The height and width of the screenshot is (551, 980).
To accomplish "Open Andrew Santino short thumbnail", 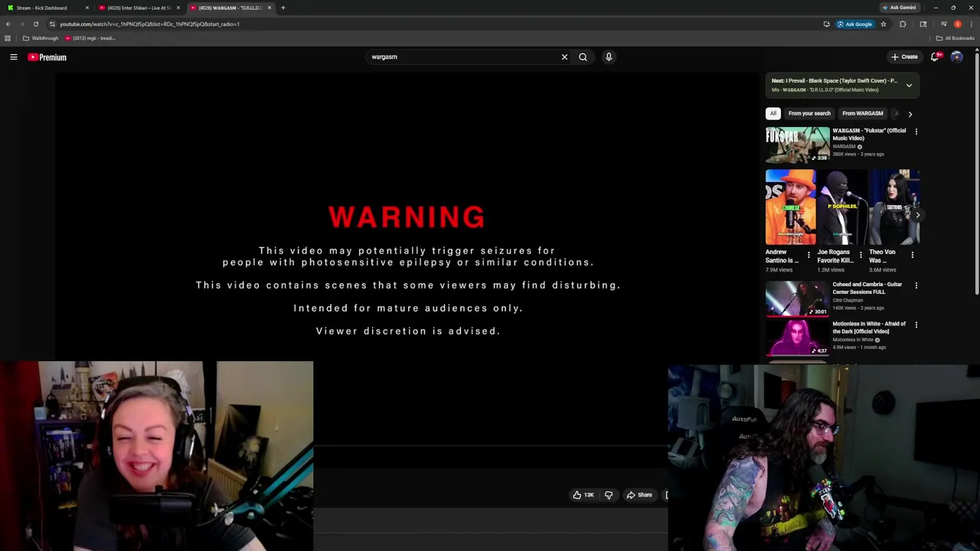I will (790, 207).
